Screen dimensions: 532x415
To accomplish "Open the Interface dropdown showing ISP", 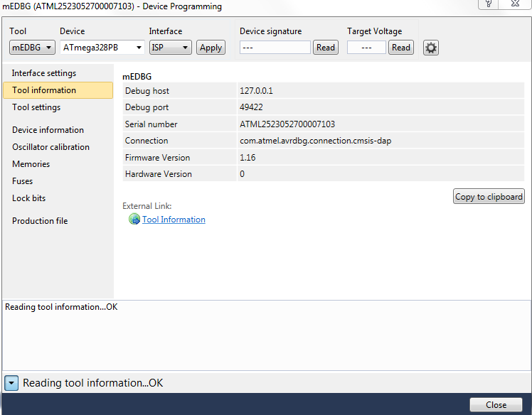I will tap(170, 48).
